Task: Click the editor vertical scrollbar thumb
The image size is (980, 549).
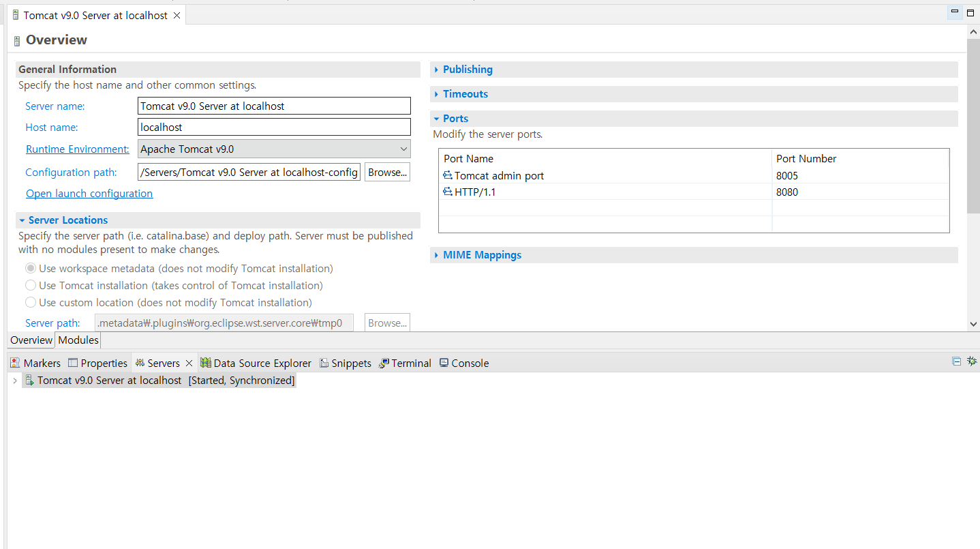Action: point(973,125)
